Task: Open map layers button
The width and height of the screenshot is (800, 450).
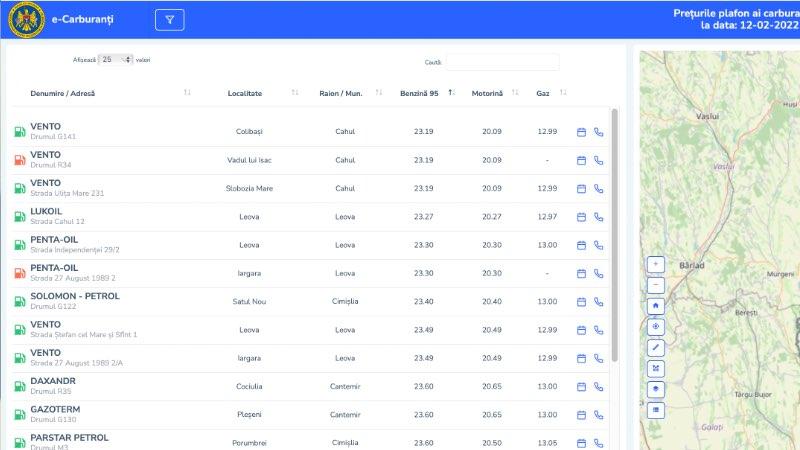Action: (656, 389)
